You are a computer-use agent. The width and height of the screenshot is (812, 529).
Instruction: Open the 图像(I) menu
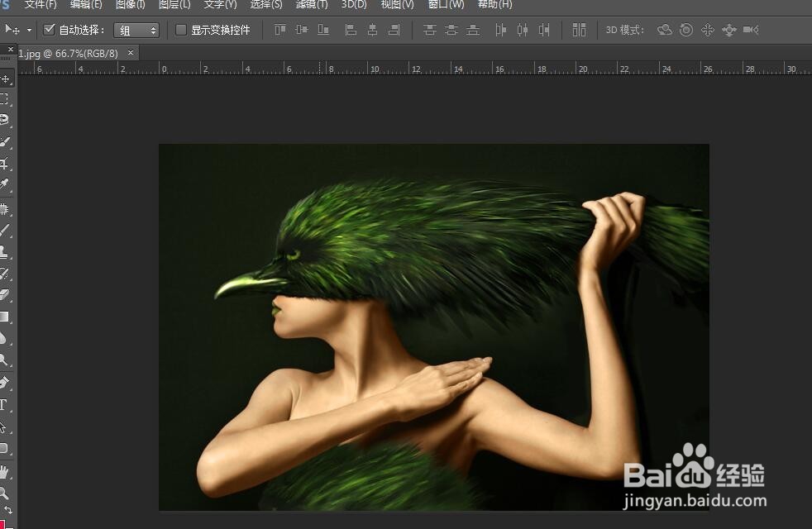[x=131, y=4]
